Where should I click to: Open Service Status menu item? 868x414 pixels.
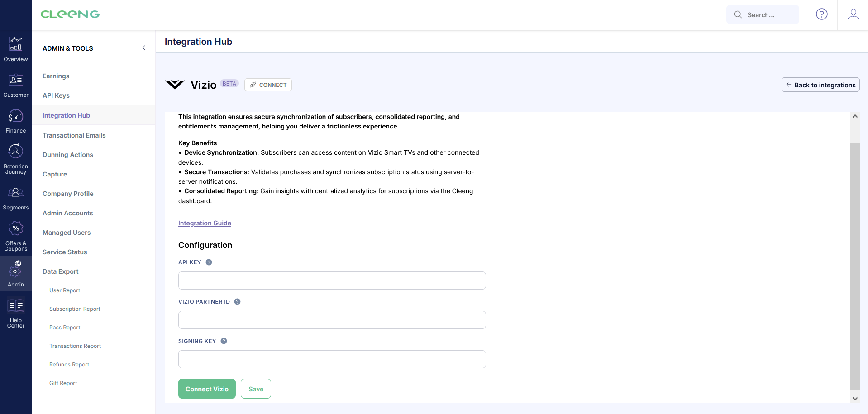point(65,252)
